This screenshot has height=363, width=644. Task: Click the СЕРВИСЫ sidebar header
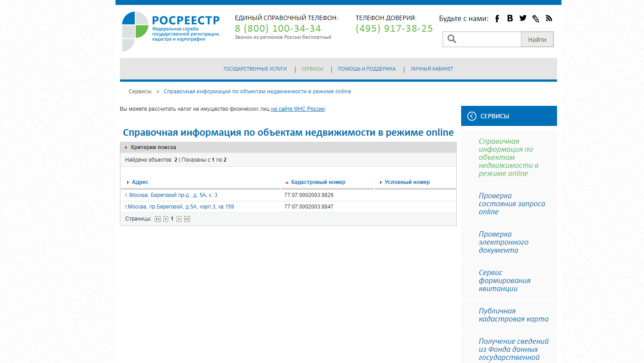pos(509,116)
